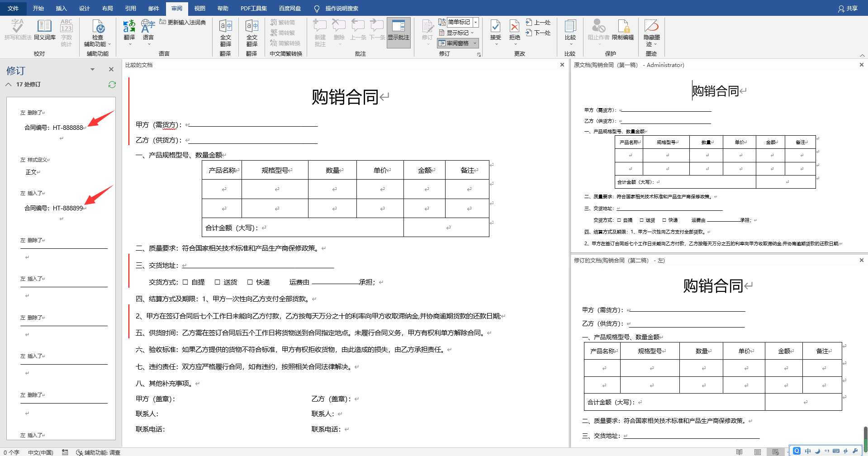Click the macro recording icon in the status bar

tap(65, 452)
